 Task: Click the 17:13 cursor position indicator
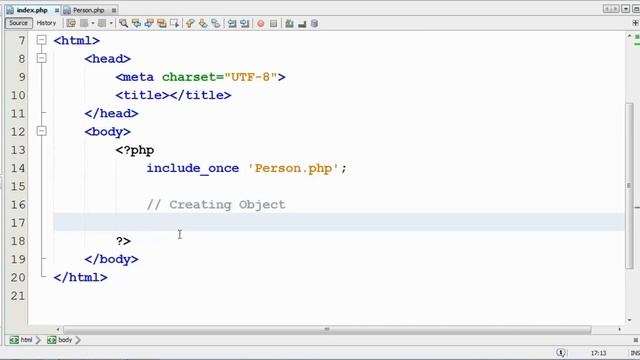598,353
